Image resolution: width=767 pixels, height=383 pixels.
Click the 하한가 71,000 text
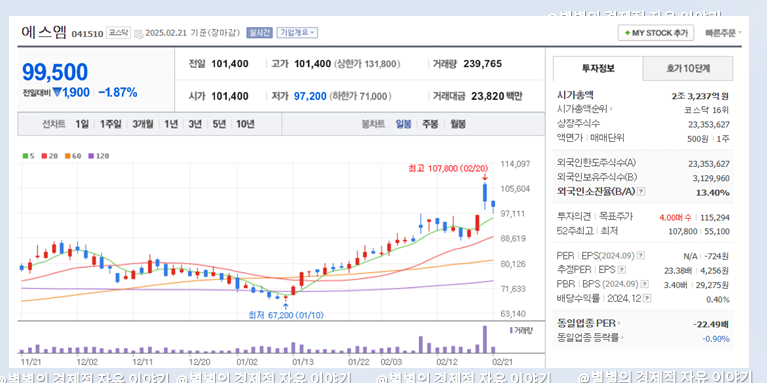361,96
